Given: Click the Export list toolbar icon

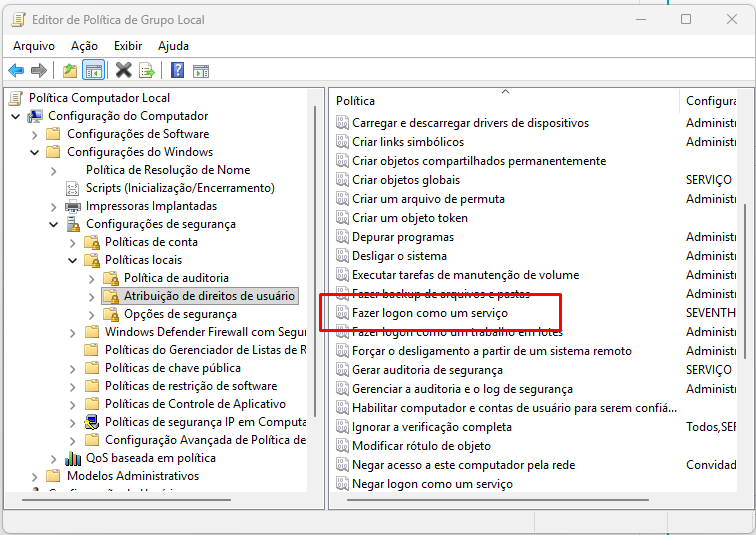Looking at the screenshot, I should coord(147,70).
